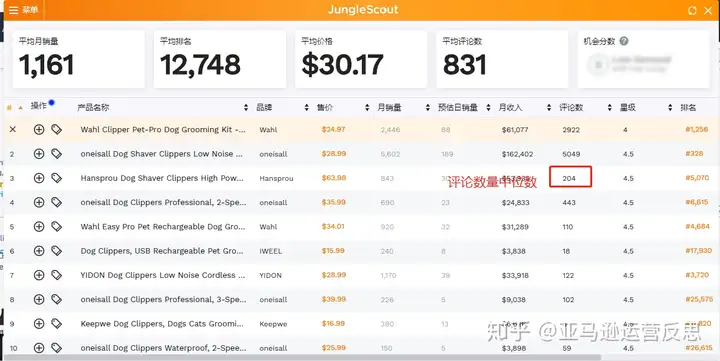The height and width of the screenshot is (361, 720).
Task: Remove the Wahl Clipper Pet-Pro row with X
Action: [13, 130]
